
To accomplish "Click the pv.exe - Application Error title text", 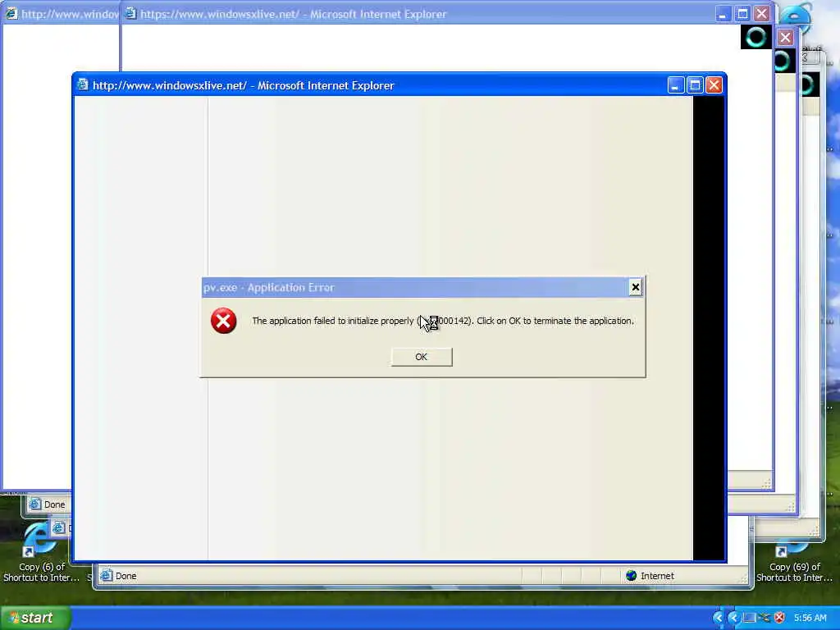I will pos(268,288).
